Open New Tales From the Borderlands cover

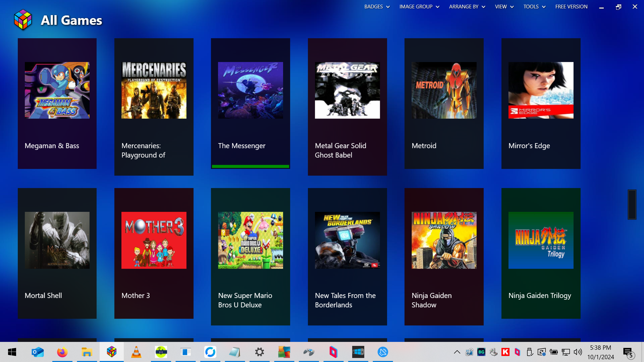pos(347,240)
